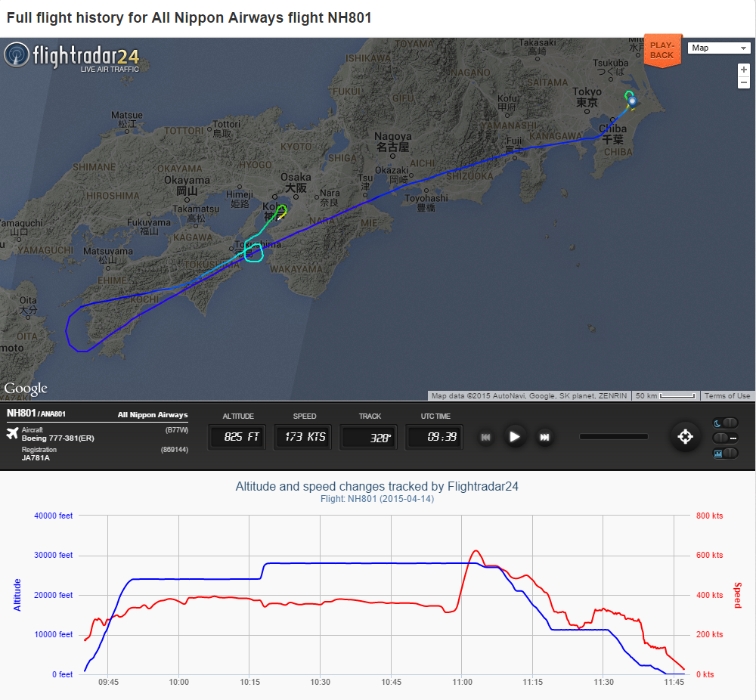
Task: Click the 30000 feet axis label
Action: (x=53, y=556)
